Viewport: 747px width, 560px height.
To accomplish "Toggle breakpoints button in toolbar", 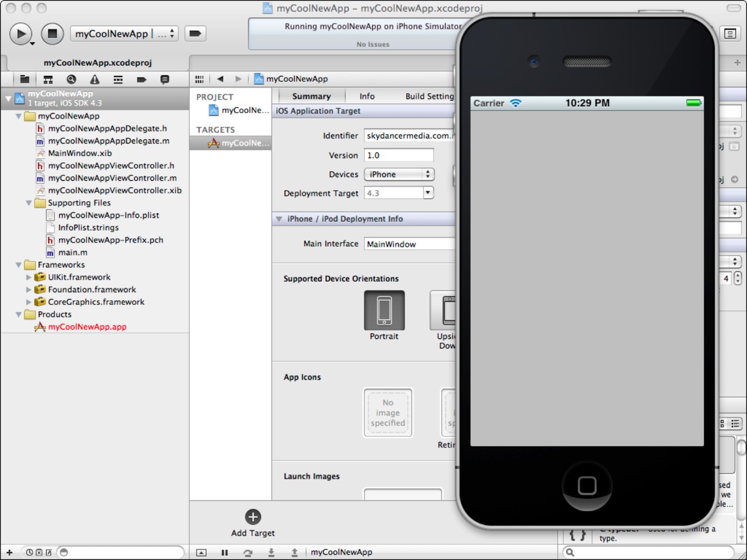I will pos(195,34).
